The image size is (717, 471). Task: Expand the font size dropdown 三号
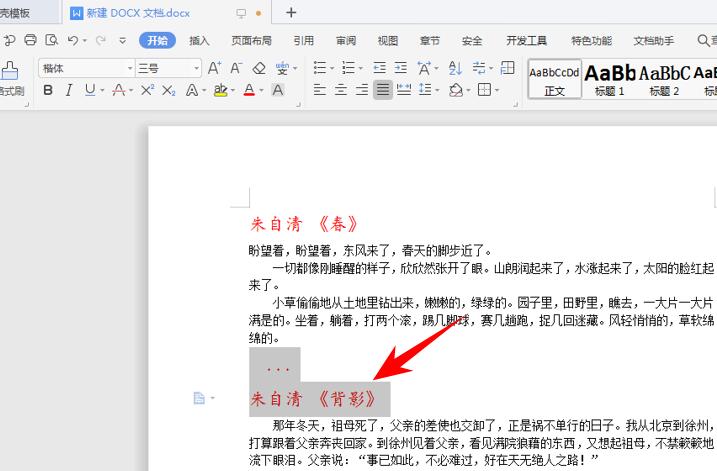tap(197, 68)
